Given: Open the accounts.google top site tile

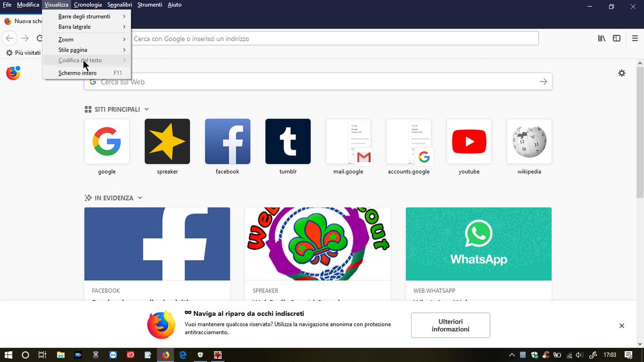Looking at the screenshot, I should pos(409,142).
